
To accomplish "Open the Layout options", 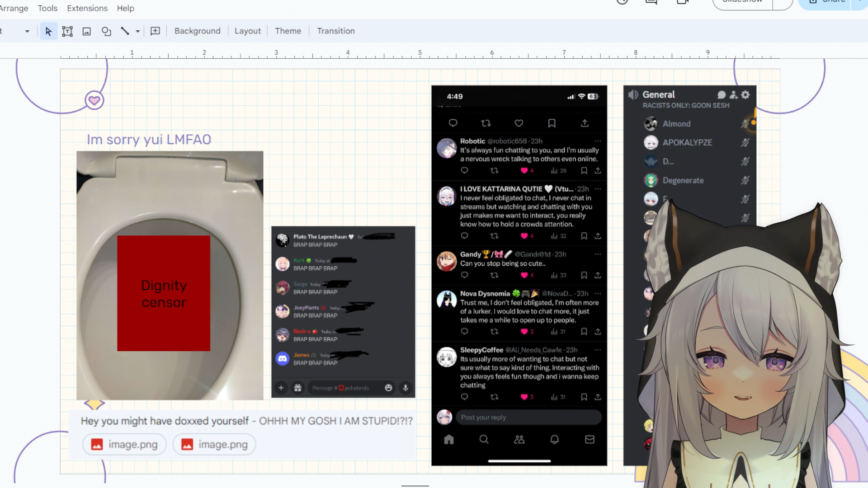I will click(247, 31).
